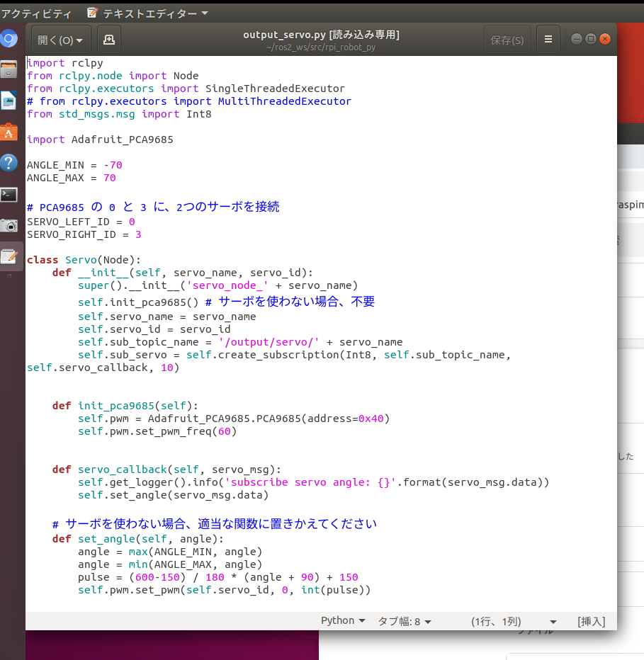644x660 pixels.
Task: Click the 'def servo_callback' definition line
Action: tap(166, 470)
